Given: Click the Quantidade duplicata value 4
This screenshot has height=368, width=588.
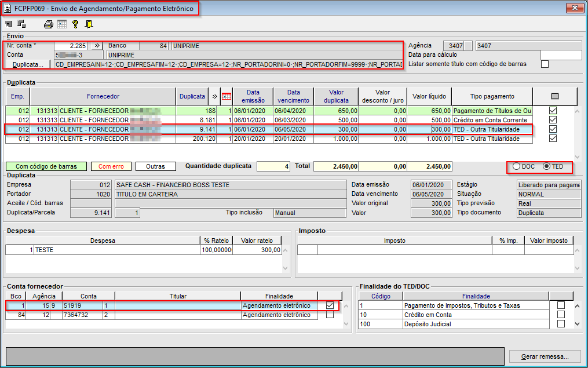Looking at the screenshot, I should (273, 166).
